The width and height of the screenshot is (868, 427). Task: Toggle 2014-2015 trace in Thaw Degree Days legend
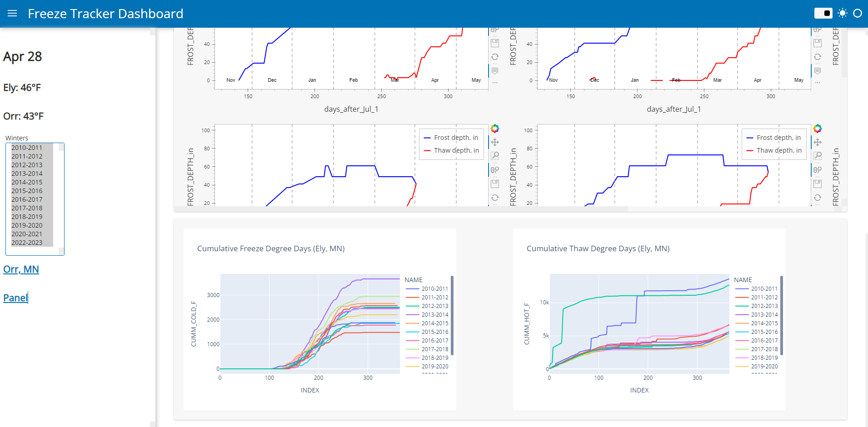[x=756, y=323]
